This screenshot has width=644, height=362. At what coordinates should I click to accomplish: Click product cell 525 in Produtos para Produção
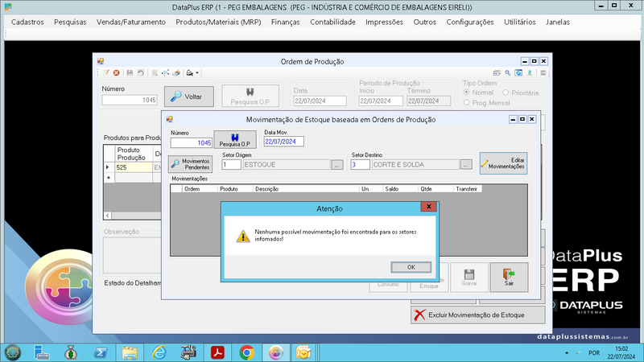pos(134,167)
